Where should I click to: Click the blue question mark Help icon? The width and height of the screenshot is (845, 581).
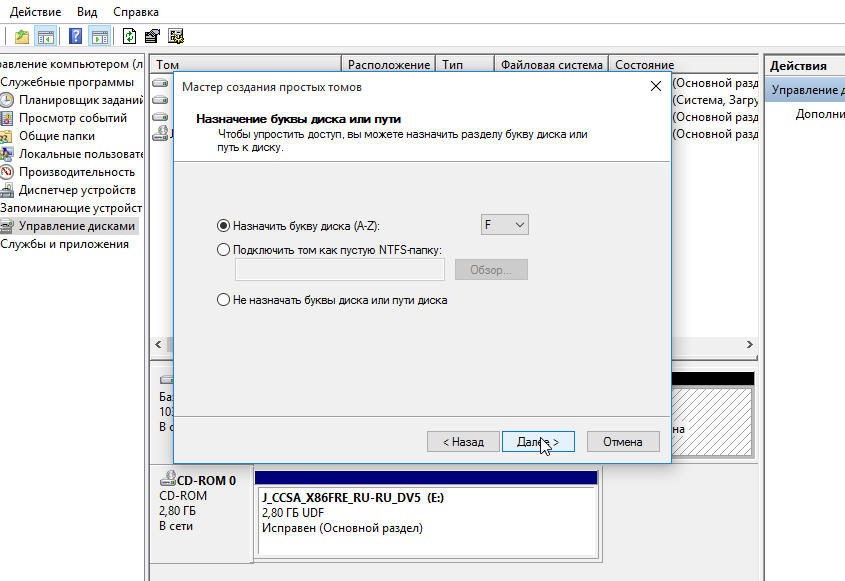(75, 37)
